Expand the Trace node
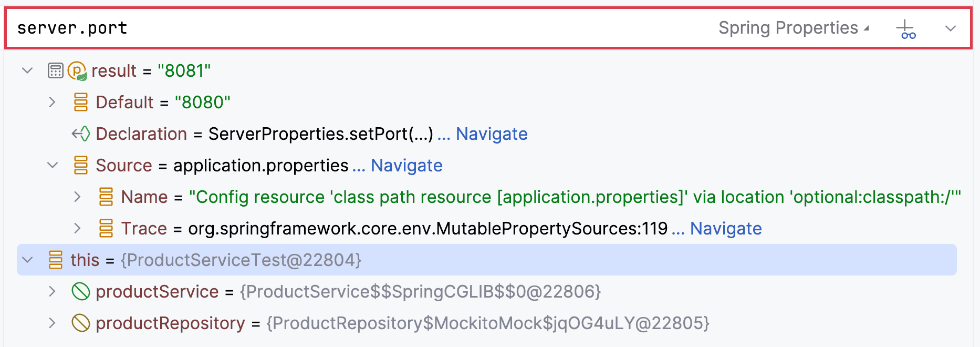The width and height of the screenshot is (980, 347). 77,228
